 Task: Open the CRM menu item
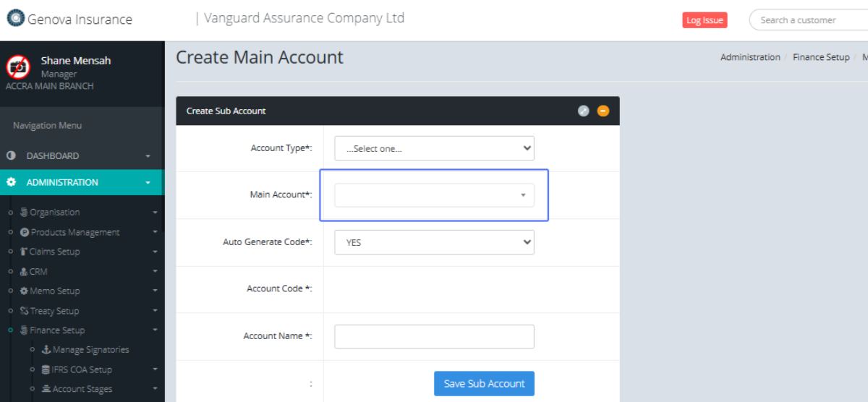coord(38,272)
